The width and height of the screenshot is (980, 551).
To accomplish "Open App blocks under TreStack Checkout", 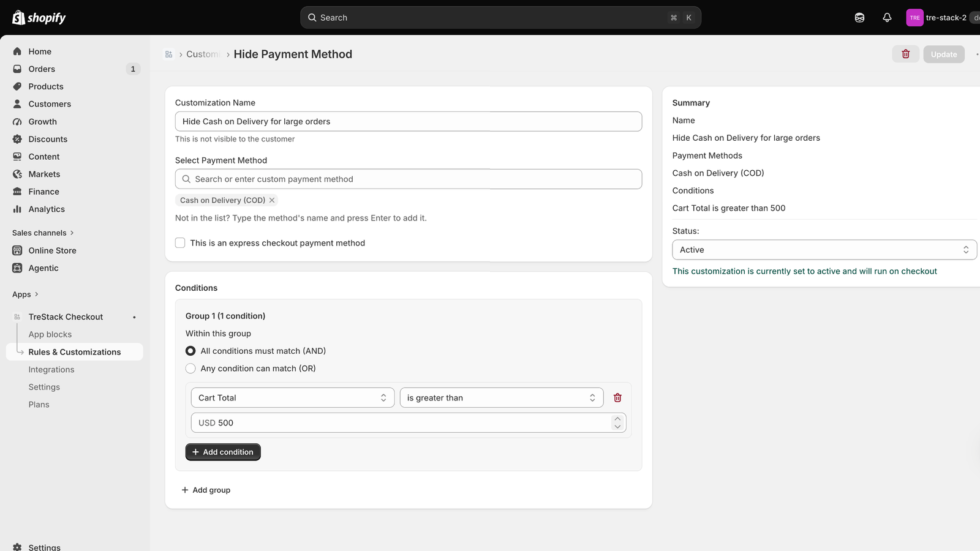I will pyautogui.click(x=50, y=334).
